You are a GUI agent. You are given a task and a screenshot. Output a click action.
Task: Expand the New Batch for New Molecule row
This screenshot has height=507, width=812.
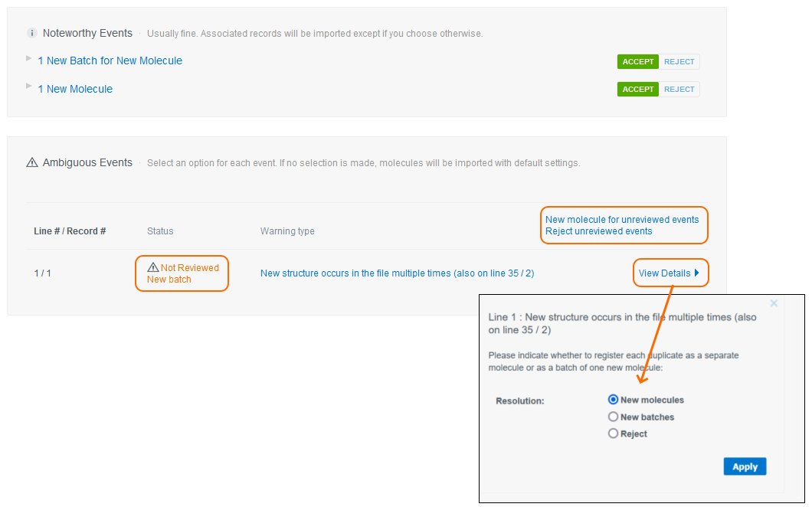click(29, 58)
